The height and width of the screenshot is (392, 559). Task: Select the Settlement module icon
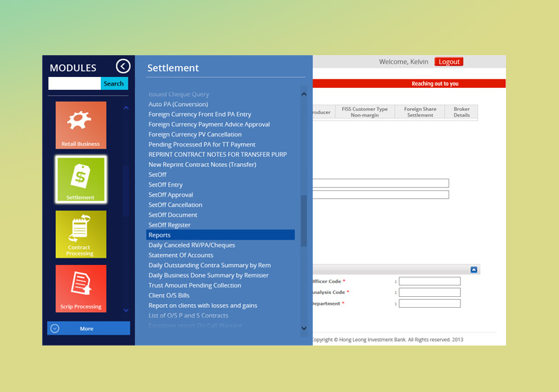click(81, 179)
